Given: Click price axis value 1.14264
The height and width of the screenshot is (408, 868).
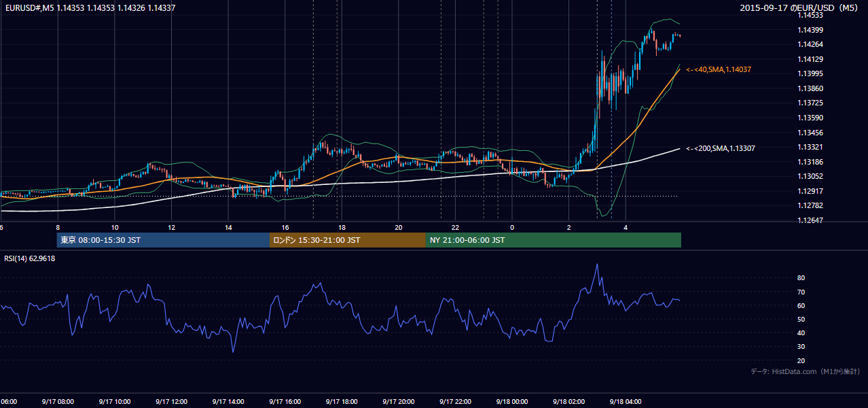Looking at the screenshot, I should coord(811,45).
